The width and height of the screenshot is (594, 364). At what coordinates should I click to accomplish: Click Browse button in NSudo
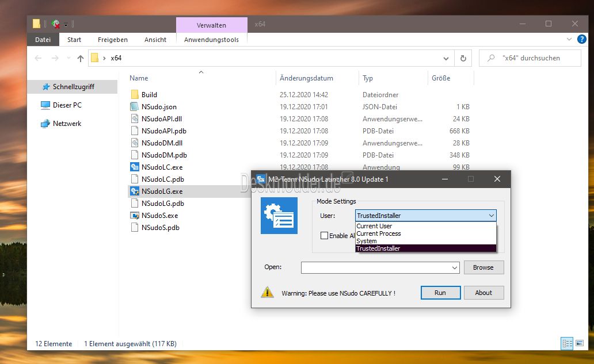point(483,267)
